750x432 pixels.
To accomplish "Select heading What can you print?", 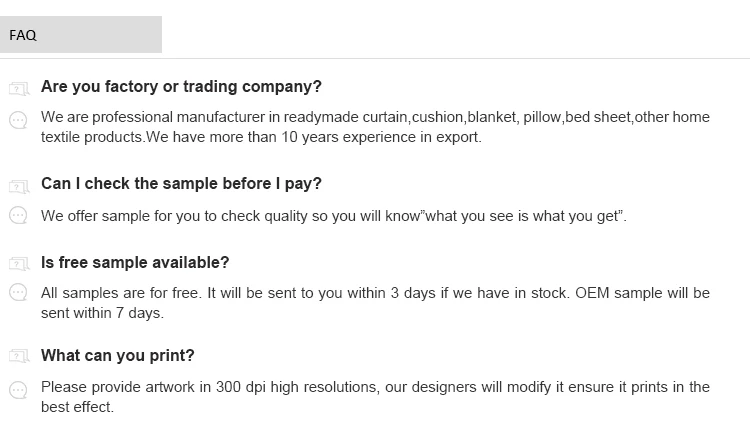I will pyautogui.click(x=118, y=355).
